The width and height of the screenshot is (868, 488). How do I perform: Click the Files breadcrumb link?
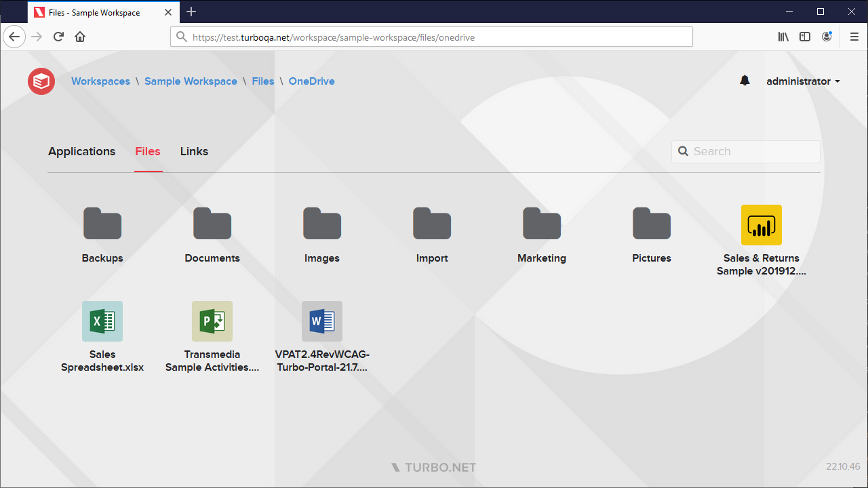(x=262, y=81)
